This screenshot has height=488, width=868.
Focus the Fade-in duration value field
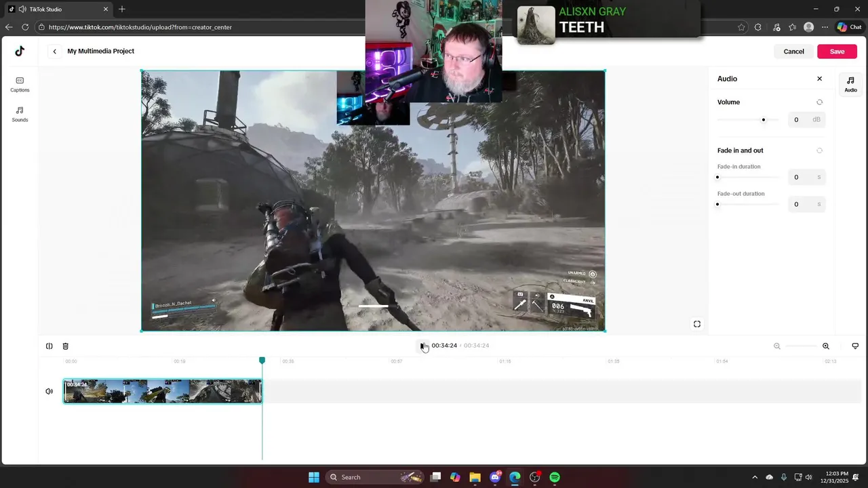pyautogui.click(x=806, y=177)
